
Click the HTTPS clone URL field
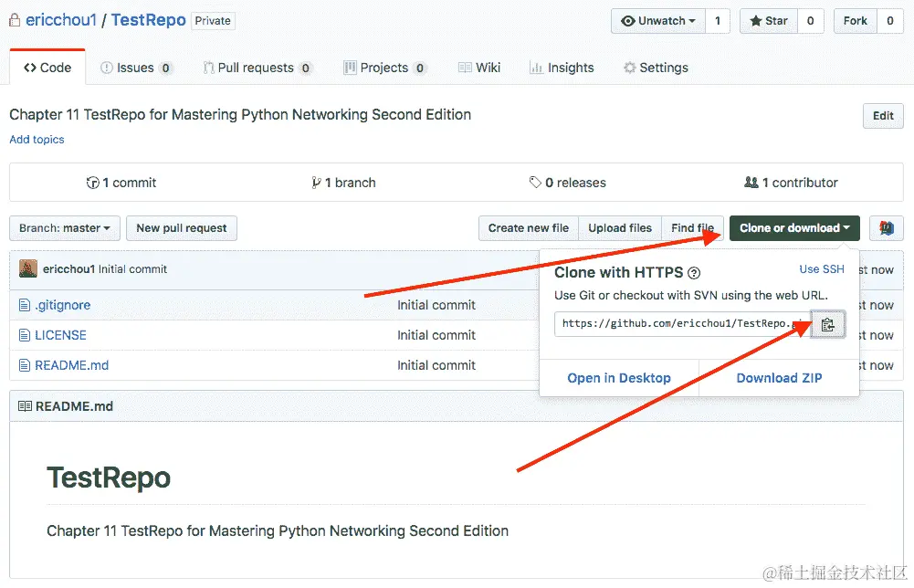683,324
